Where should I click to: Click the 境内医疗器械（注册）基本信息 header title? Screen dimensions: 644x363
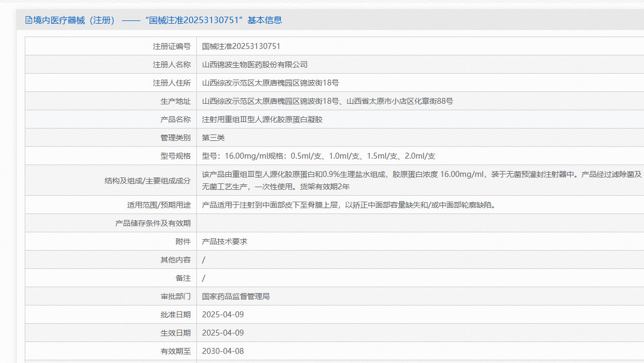click(157, 20)
